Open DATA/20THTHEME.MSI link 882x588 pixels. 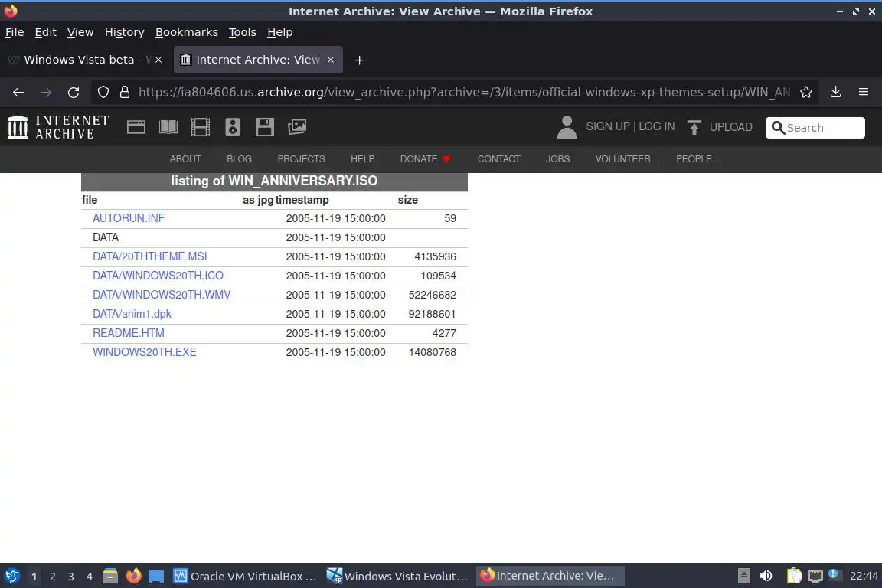coord(149,256)
